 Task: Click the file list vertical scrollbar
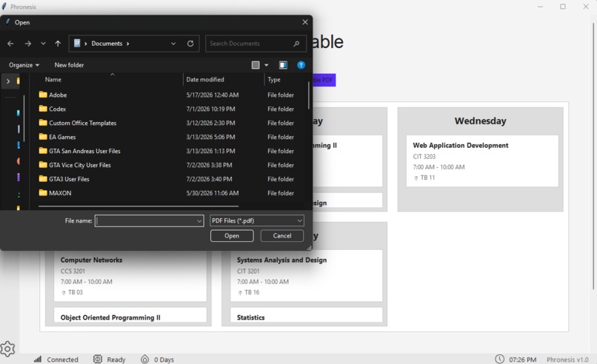[x=308, y=95]
